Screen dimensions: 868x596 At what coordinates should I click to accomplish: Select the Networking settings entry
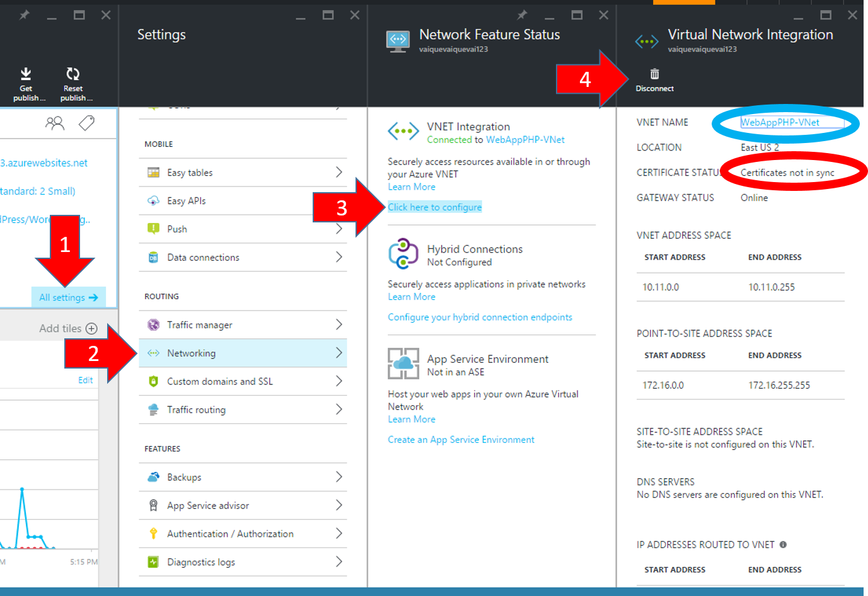243,353
